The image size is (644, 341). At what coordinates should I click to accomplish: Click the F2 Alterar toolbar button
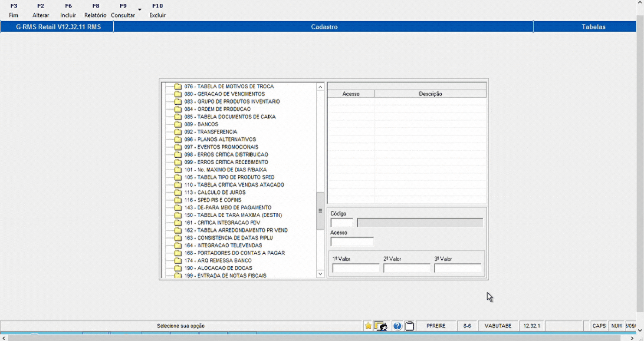[41, 10]
